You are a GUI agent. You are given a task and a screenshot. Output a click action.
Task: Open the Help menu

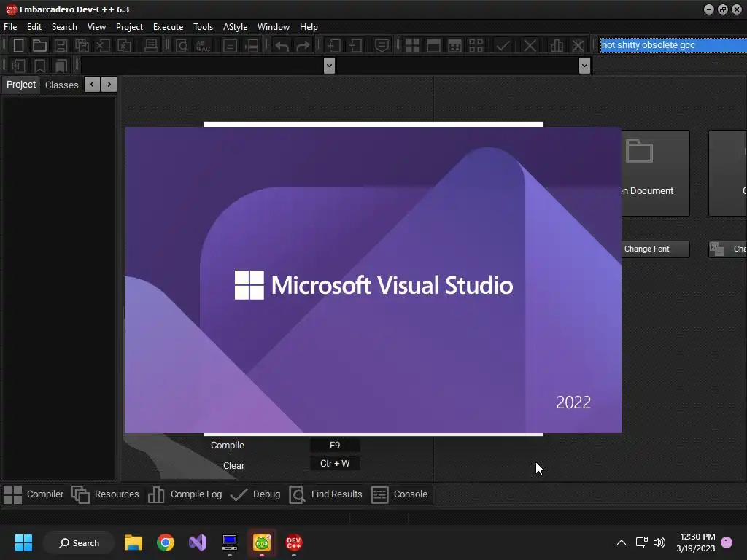tap(309, 27)
